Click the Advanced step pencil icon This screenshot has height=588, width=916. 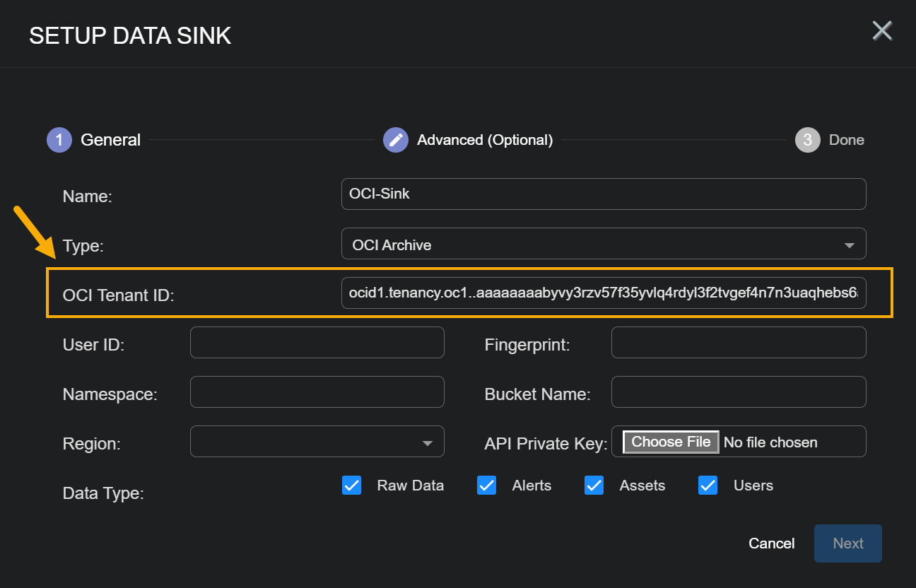click(396, 140)
